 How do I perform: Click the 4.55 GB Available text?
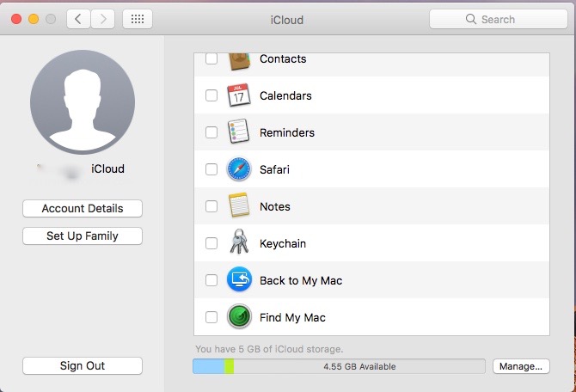359,367
